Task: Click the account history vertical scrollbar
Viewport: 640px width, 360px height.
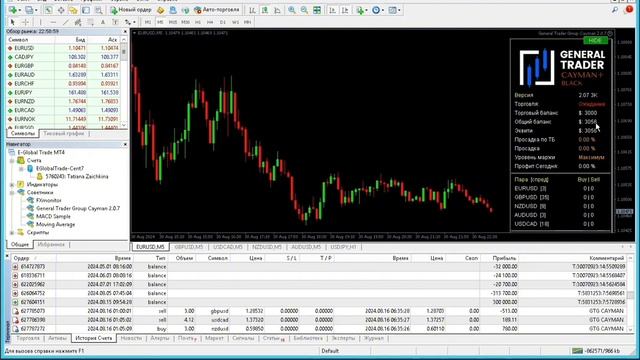Action: [631, 294]
